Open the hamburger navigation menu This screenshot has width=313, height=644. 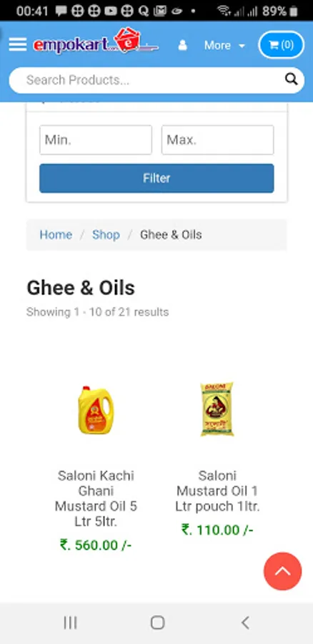(18, 44)
